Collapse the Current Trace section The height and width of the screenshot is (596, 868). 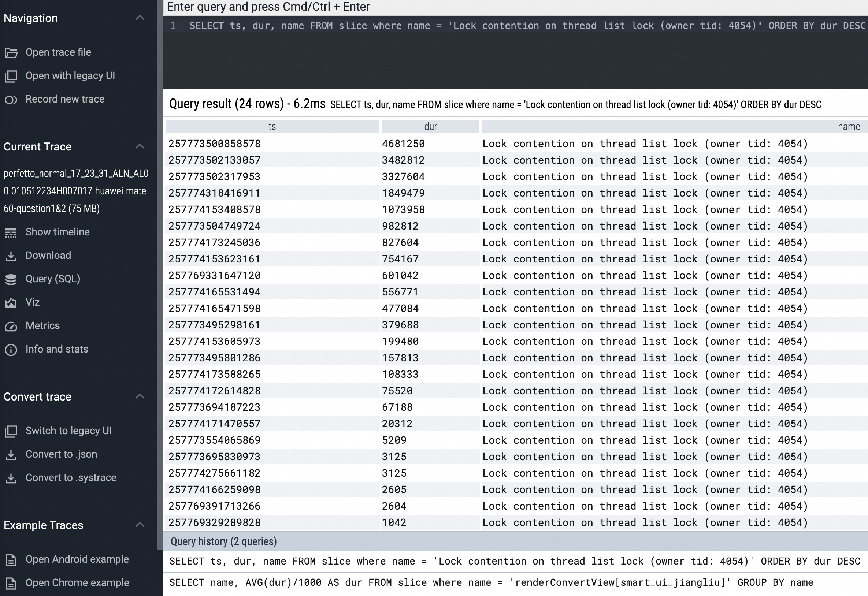(x=140, y=146)
